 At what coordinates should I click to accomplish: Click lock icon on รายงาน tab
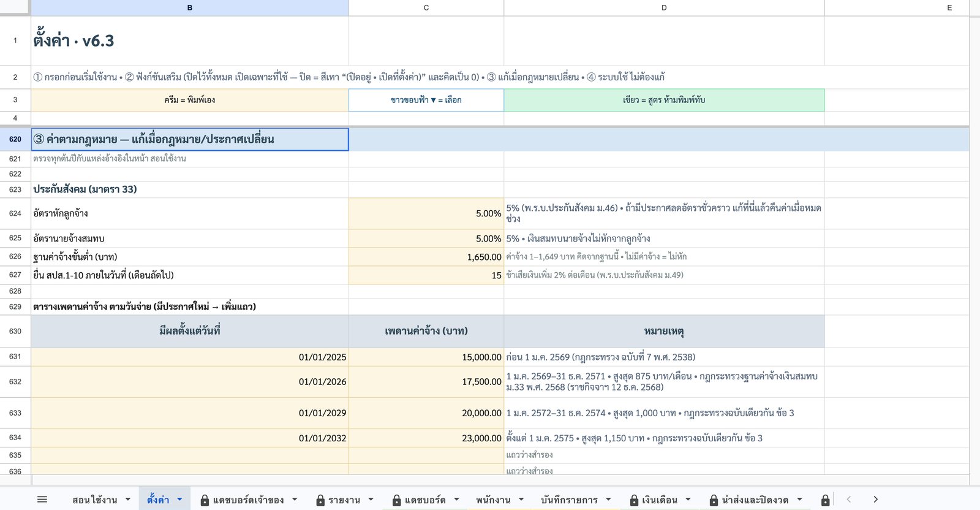pos(320,500)
